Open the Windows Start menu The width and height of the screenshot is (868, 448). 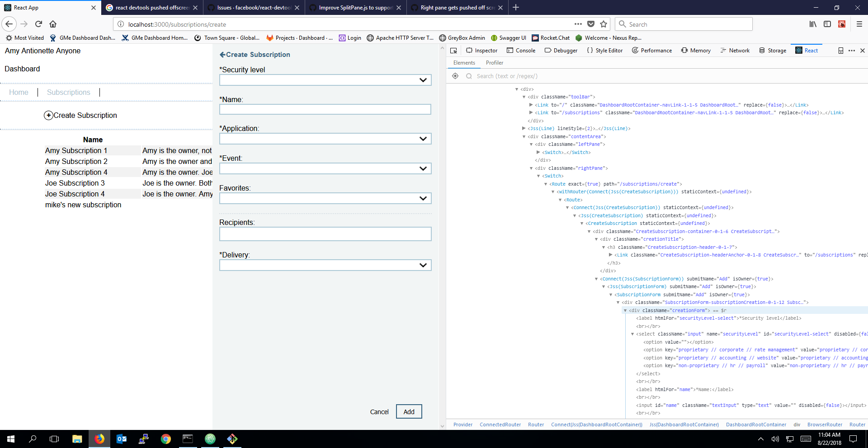pyautogui.click(x=11, y=439)
